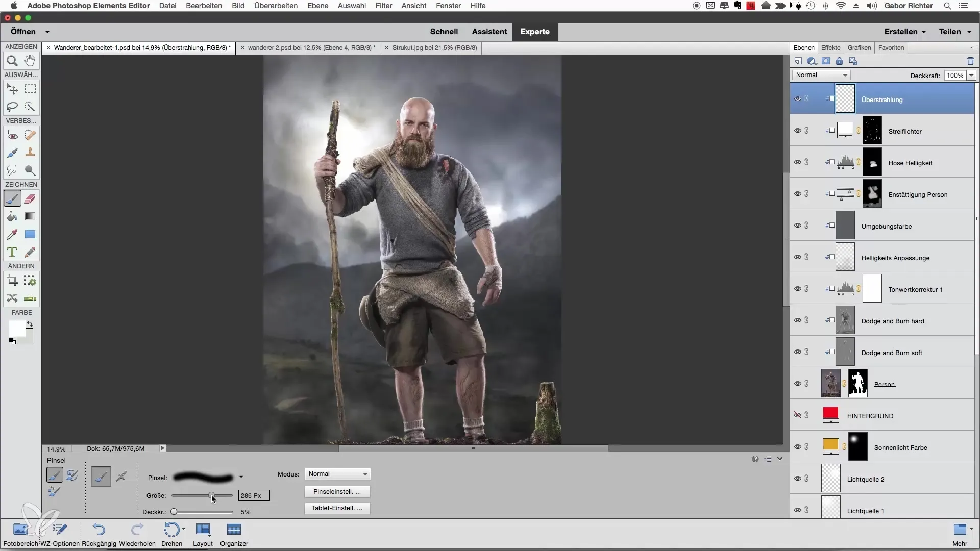The image size is (980, 551).
Task: Open Fotobereich photo bin
Action: click(x=20, y=534)
